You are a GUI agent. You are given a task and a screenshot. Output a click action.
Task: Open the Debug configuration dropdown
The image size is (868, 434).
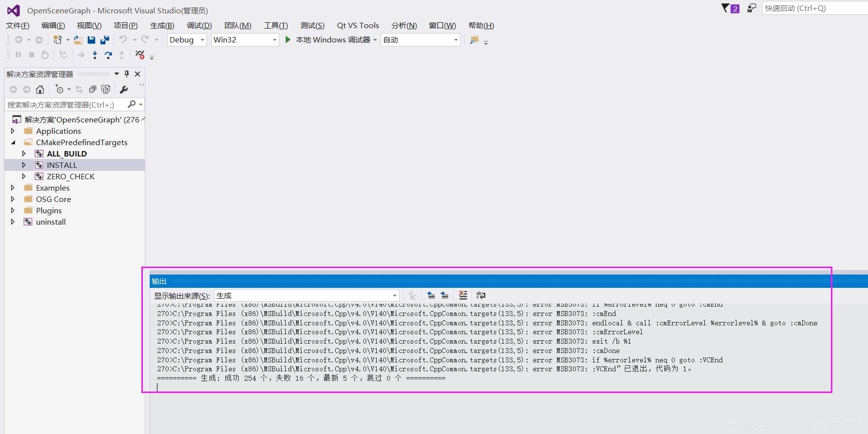click(187, 40)
